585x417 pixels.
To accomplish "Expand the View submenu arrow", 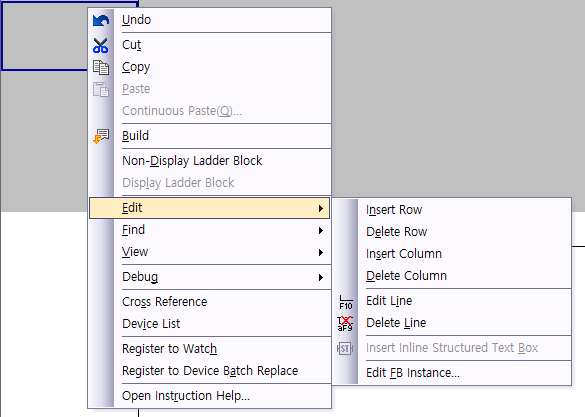I will [x=320, y=253].
